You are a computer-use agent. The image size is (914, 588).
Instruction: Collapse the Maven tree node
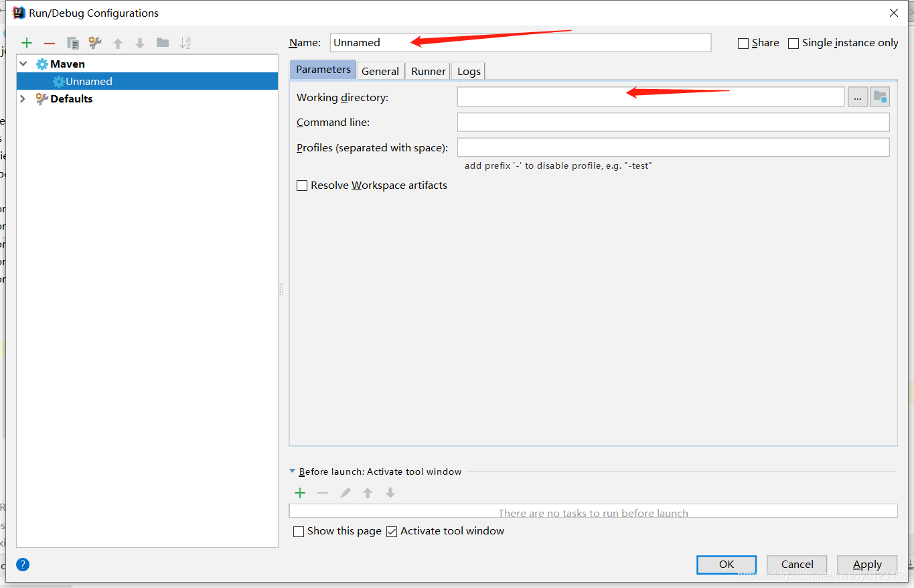click(23, 64)
